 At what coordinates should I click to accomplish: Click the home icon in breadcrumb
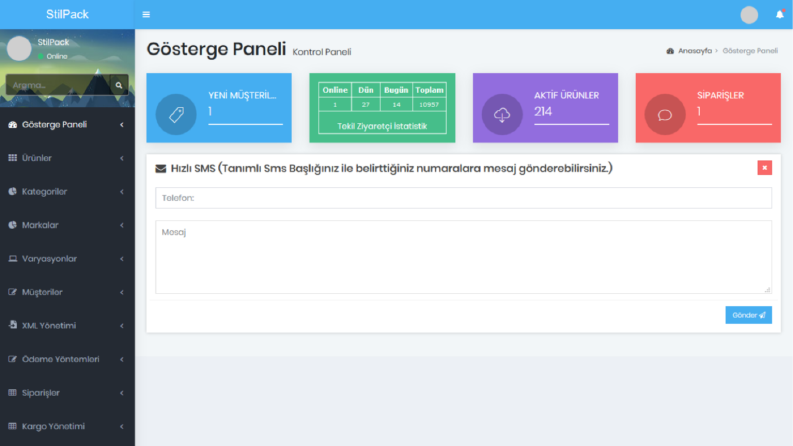pos(670,51)
